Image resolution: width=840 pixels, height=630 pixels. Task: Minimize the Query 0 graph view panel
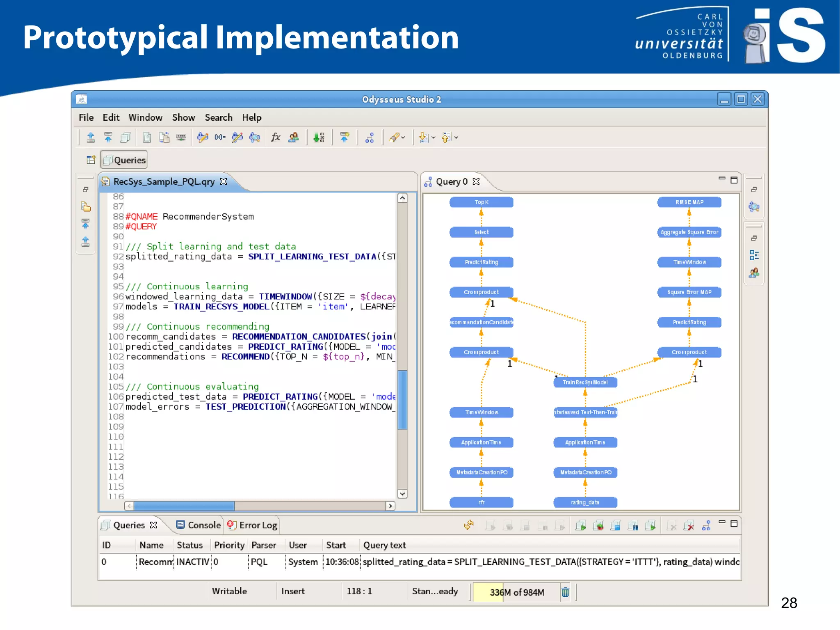pos(722,179)
